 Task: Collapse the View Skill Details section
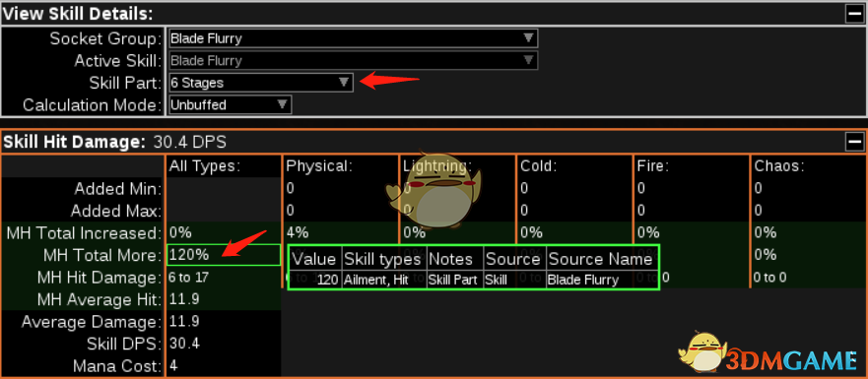pos(854,15)
